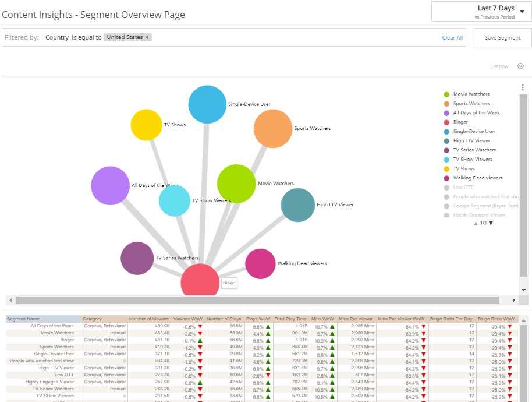Click the chart's horizontal scrollbar left arrow
This screenshot has height=402, width=532.
[x=10, y=300]
